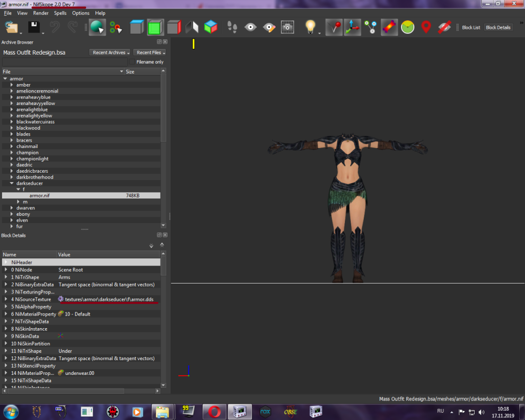Select the NiHeader row
This screenshot has width=525, height=420.
(81, 262)
